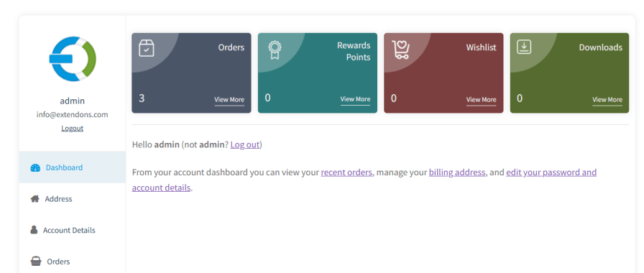This screenshot has height=273, width=644.
Task: Click the Extendons profile logo avatar
Action: (x=73, y=59)
